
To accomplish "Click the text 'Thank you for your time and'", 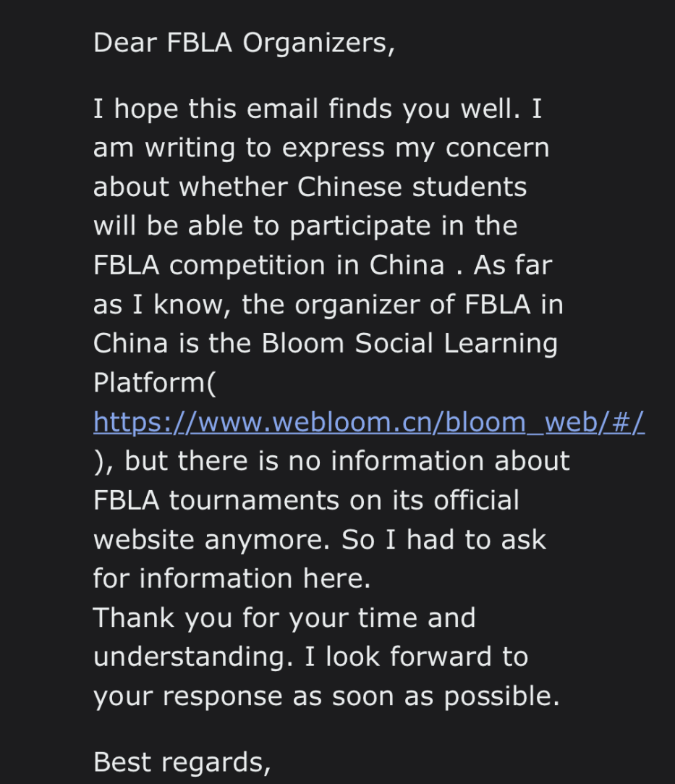I will tap(284, 618).
